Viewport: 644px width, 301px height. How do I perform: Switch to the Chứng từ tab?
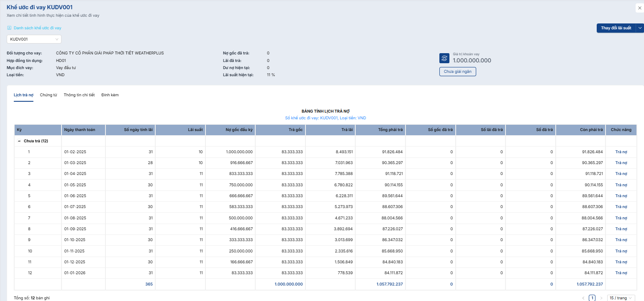pos(49,95)
